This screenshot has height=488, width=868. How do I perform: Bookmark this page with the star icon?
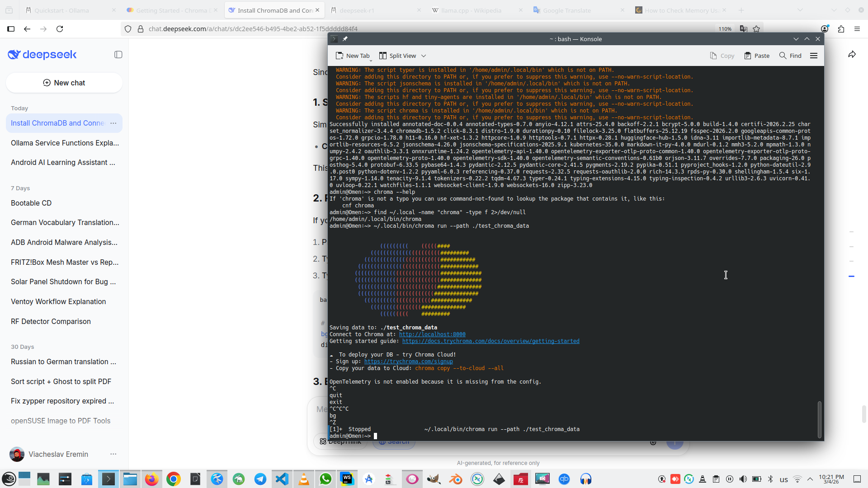tap(756, 29)
